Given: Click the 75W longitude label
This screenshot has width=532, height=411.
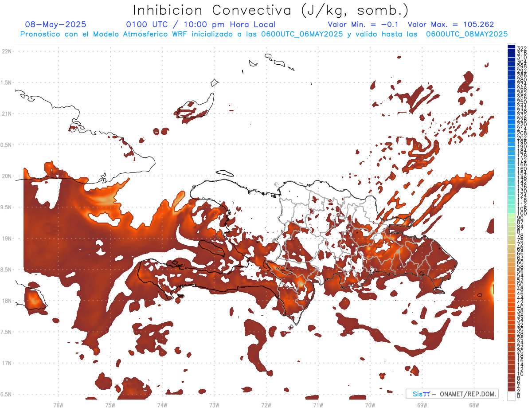Looking at the screenshot, I should tap(110, 405).
